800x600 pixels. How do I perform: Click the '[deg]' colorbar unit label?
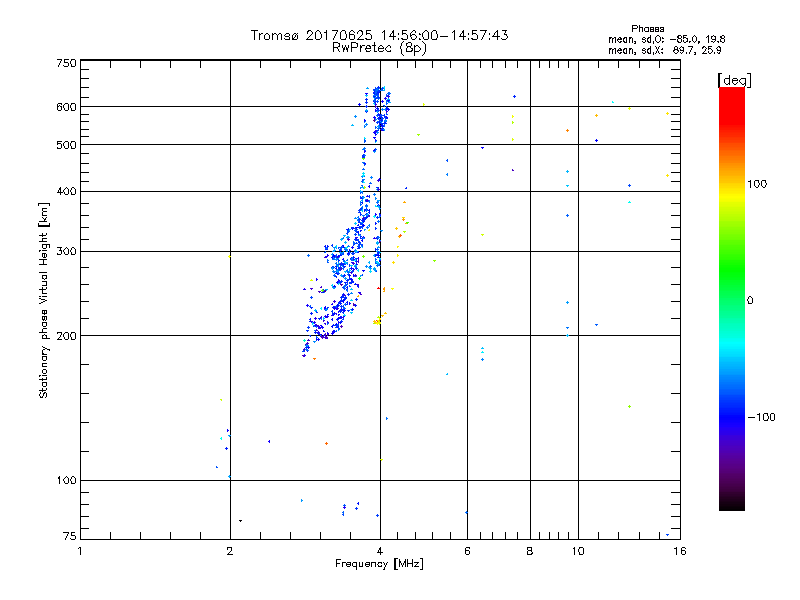734,80
